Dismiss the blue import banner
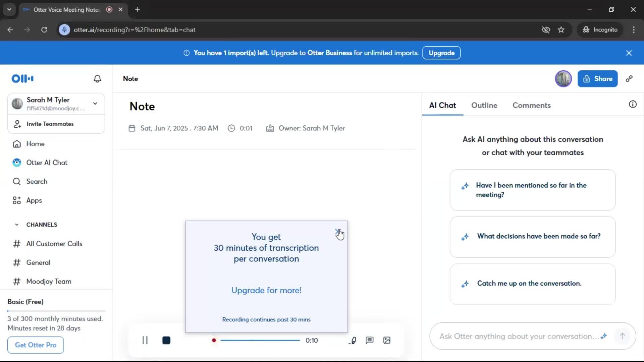The width and height of the screenshot is (644, 362). point(629,53)
